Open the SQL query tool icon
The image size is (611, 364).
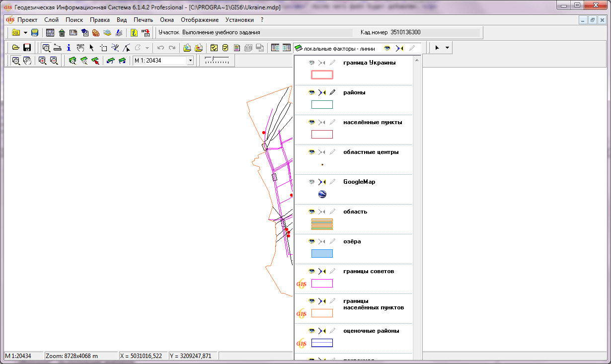pyautogui.click(x=15, y=33)
